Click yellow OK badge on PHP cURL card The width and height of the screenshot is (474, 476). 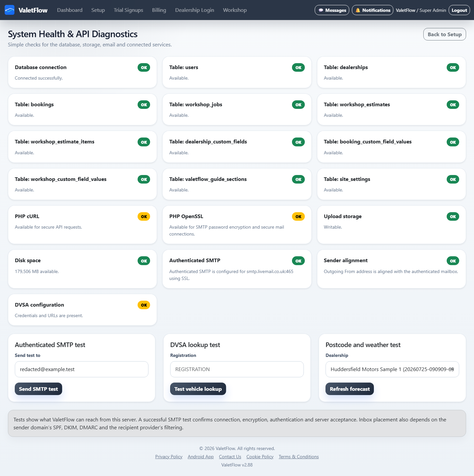(144, 216)
